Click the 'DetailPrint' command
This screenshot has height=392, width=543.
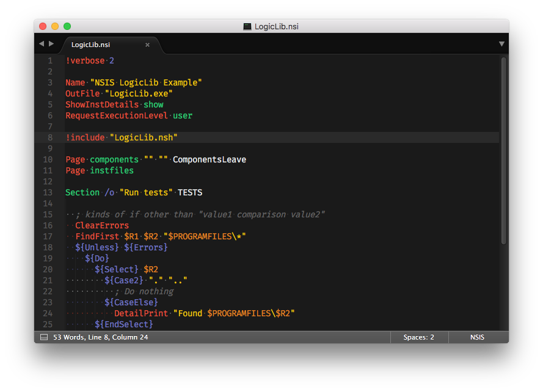141,313
